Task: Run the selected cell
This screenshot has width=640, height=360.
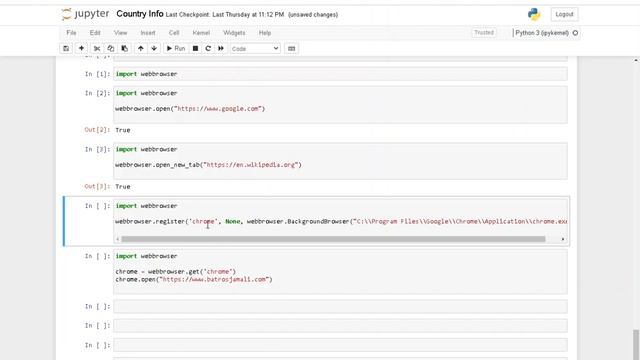Action: (176, 49)
